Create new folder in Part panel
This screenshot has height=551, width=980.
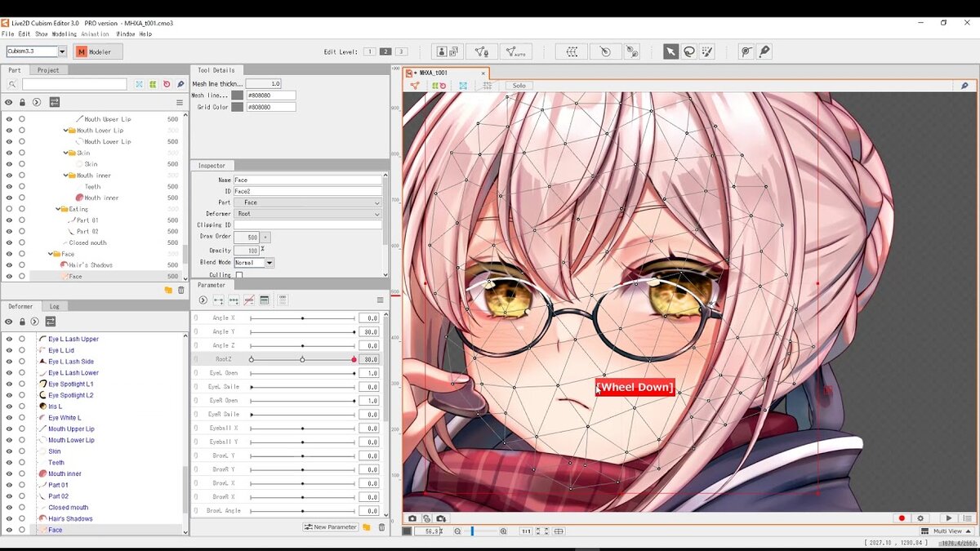168,290
